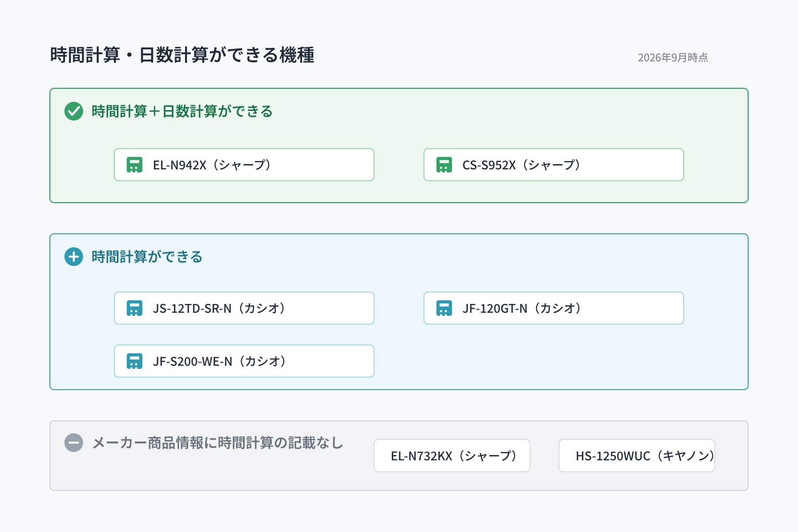The width and height of the screenshot is (798, 532).
Task: Click the calculator icon on EL-N942X chip
Action: (135, 165)
